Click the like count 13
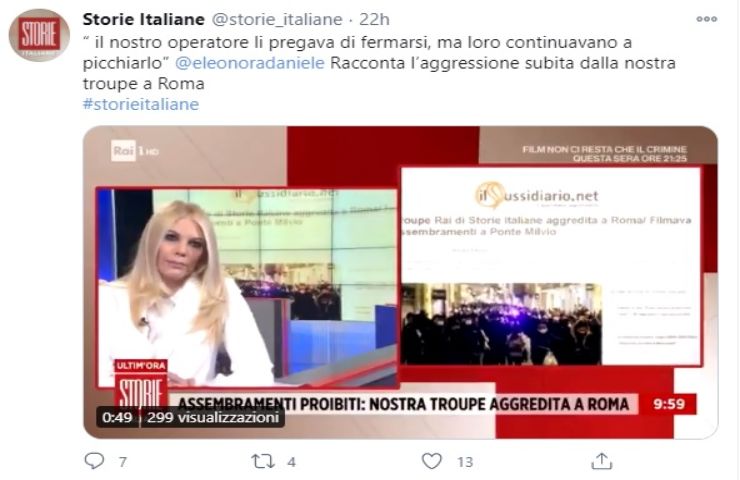 [465, 462]
